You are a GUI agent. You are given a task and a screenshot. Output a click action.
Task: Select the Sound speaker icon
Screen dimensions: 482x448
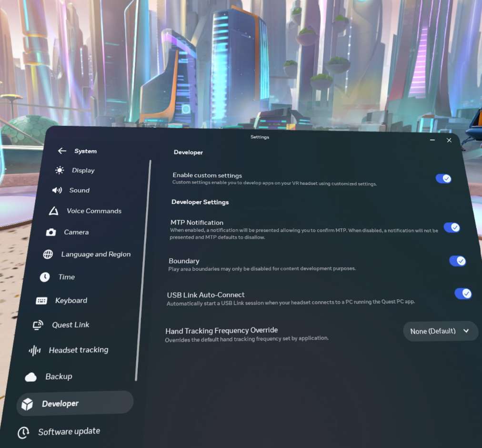coord(57,190)
